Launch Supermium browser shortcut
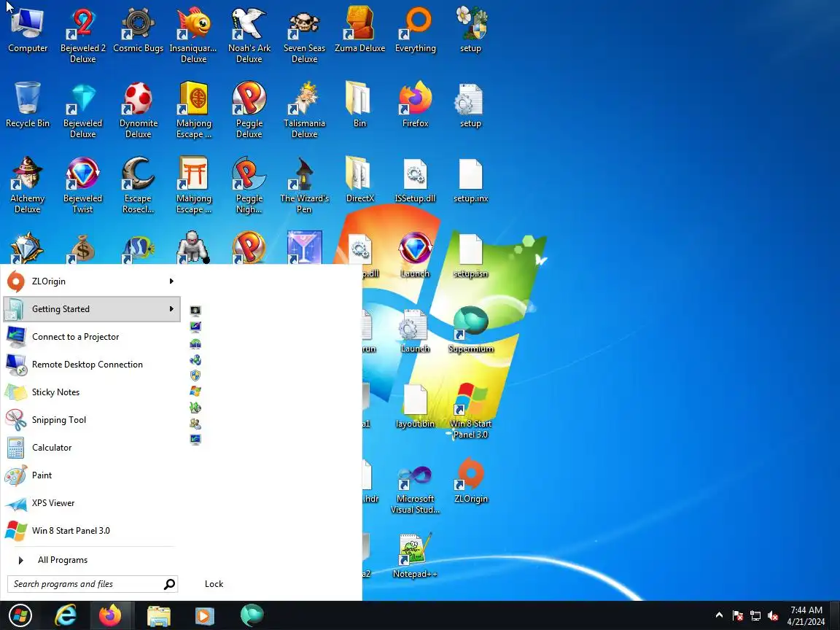Viewport: 840px width, 630px height. pyautogui.click(x=470, y=330)
